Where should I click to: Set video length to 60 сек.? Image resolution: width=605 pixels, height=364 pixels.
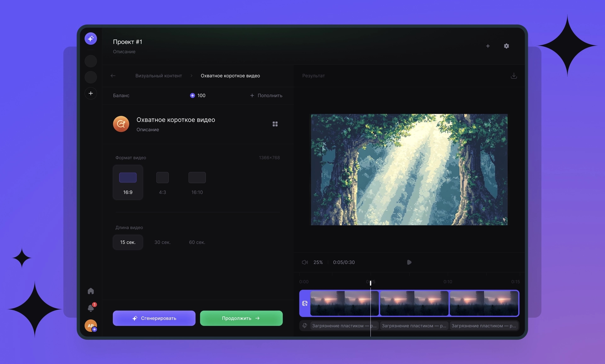click(x=197, y=242)
